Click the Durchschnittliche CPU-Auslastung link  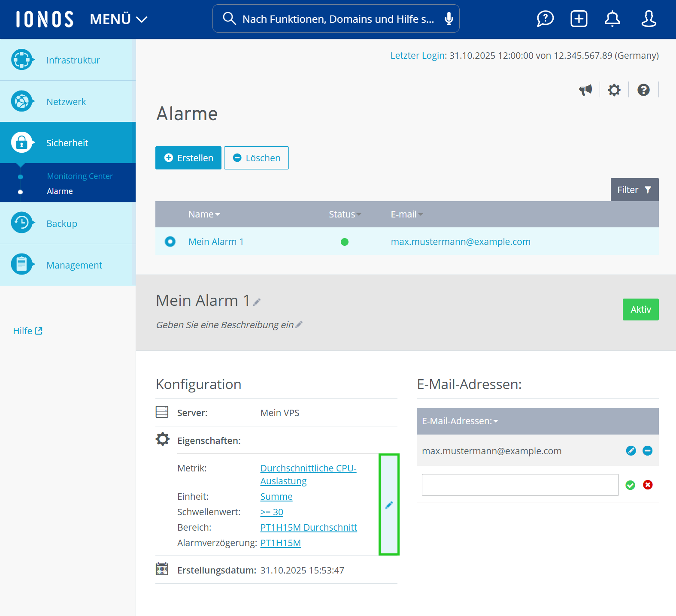(x=308, y=474)
